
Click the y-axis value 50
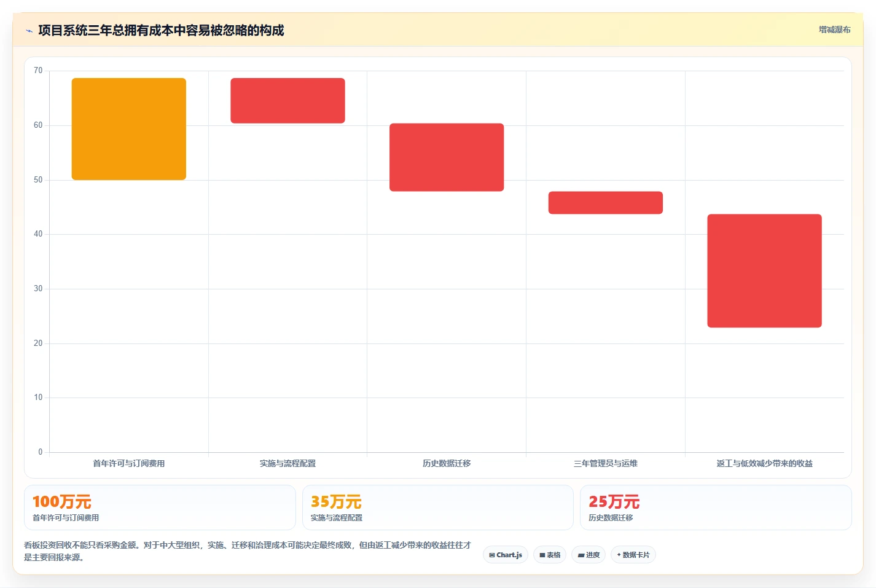38,180
